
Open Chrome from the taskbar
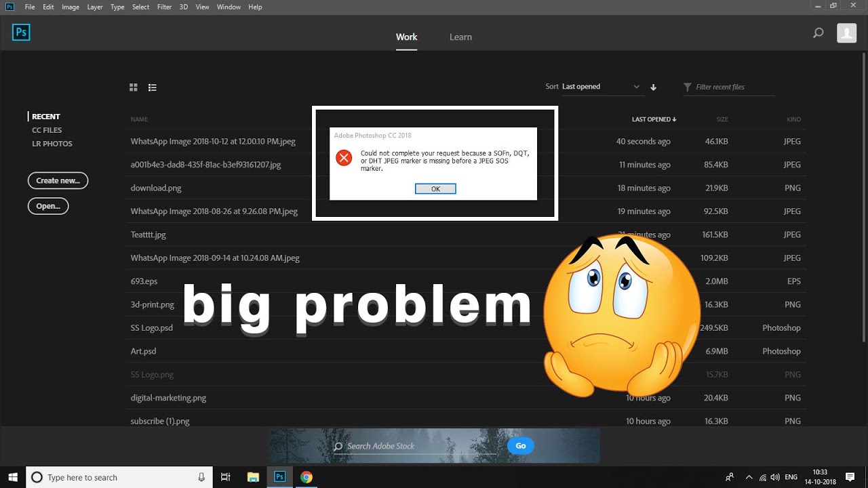click(x=307, y=477)
